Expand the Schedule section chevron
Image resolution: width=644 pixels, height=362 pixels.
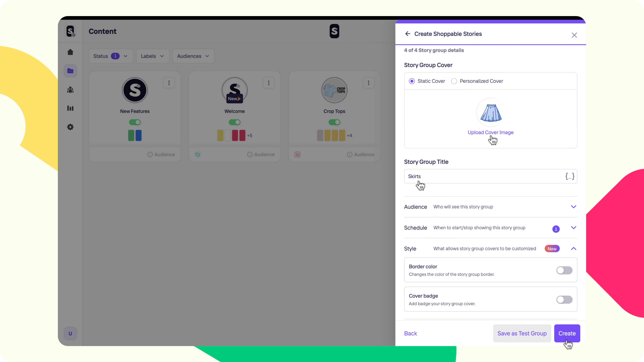click(x=574, y=228)
